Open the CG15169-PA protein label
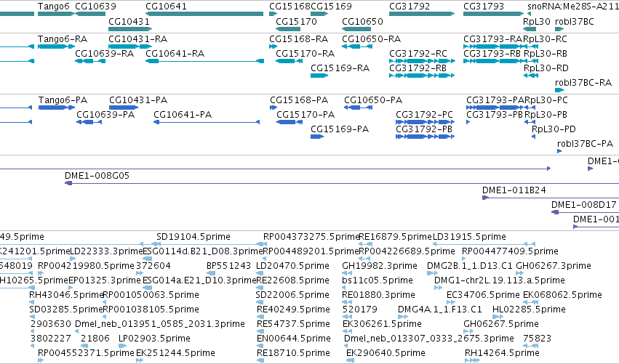 pyautogui.click(x=340, y=129)
